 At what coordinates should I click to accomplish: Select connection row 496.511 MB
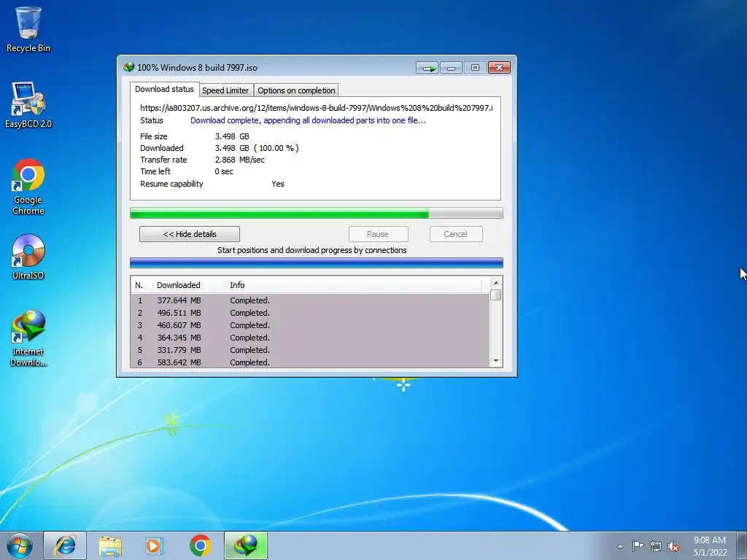tap(310, 313)
